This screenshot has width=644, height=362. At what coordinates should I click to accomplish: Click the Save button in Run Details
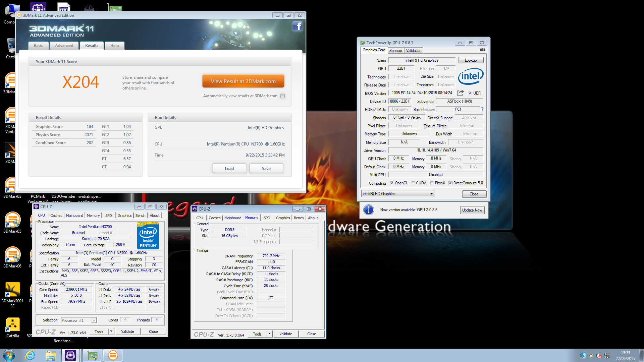coord(266,168)
